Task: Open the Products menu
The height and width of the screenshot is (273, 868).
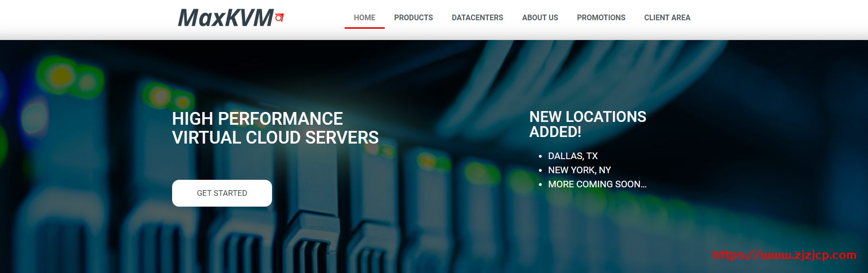Action: [413, 17]
